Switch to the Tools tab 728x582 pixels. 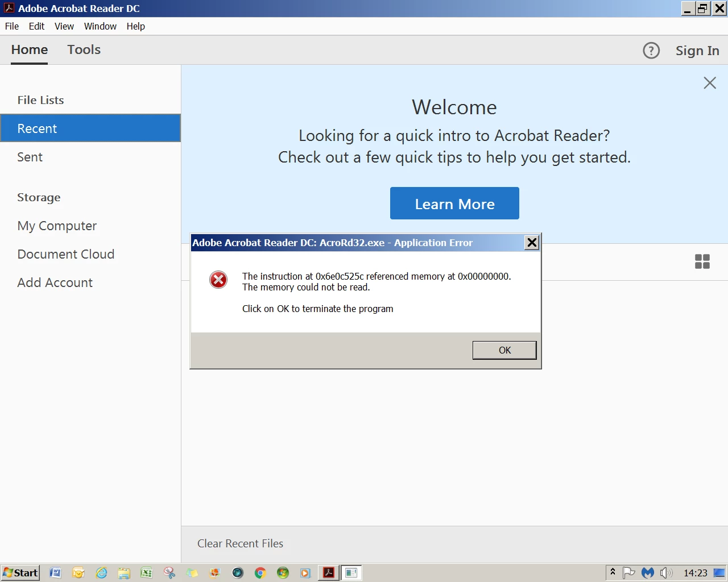tap(84, 50)
